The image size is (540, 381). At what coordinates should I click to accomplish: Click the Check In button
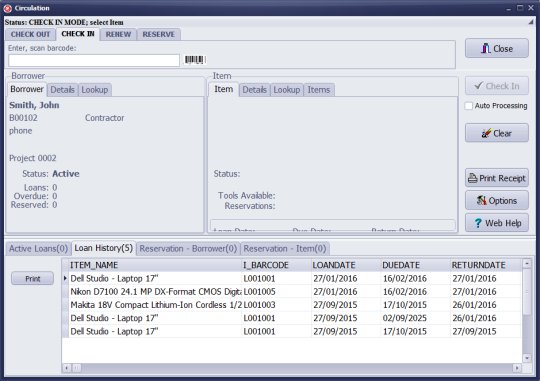(x=497, y=86)
